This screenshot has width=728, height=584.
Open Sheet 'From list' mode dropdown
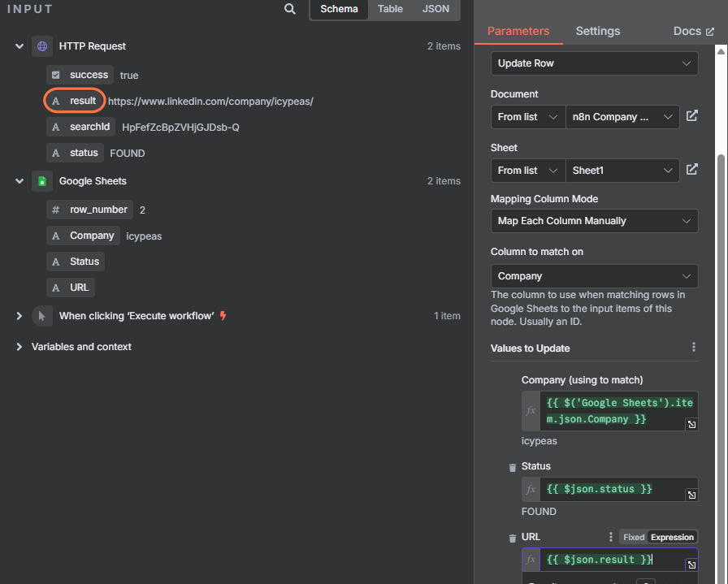(x=528, y=171)
